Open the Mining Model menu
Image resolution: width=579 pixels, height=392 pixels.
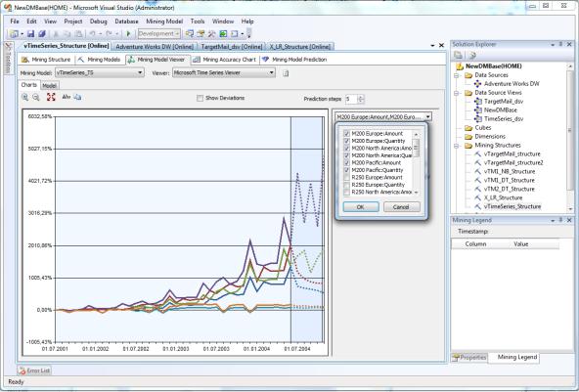pyautogui.click(x=164, y=22)
